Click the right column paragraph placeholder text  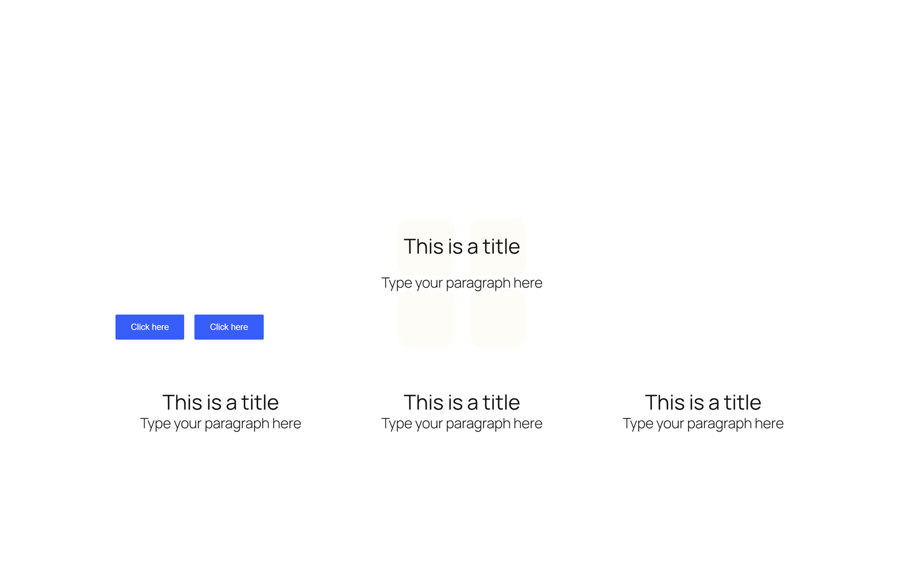click(x=703, y=423)
